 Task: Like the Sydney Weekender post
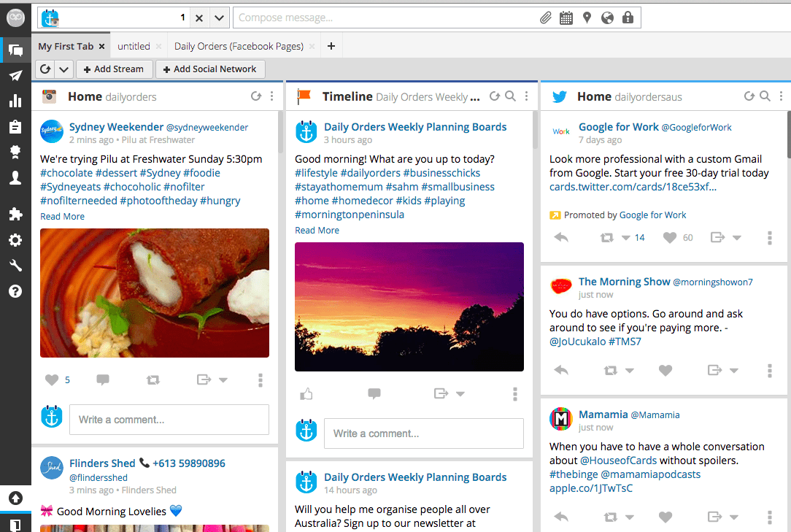[52, 379]
